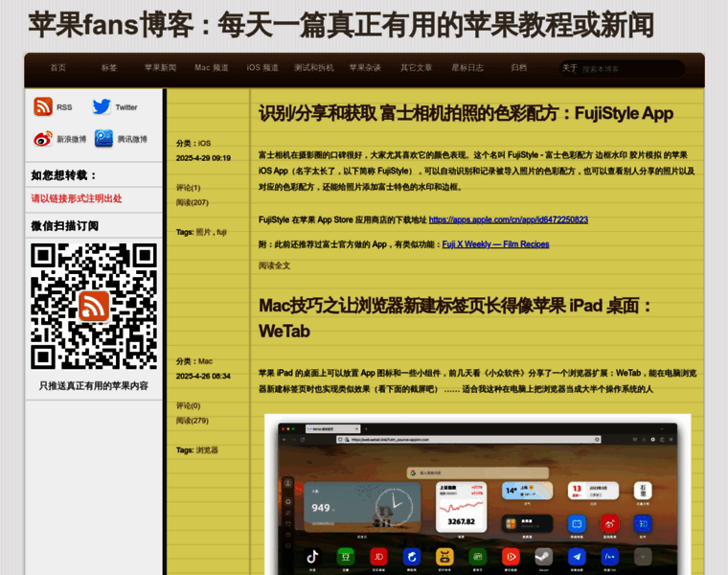Open 星标日志 navigation item
The width and height of the screenshot is (728, 575).
467,68
